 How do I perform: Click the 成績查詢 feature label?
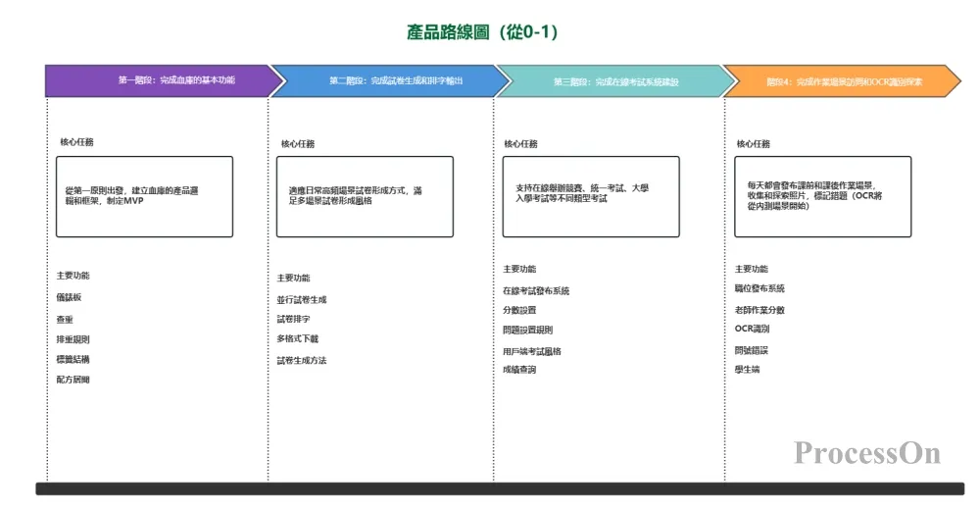(519, 370)
